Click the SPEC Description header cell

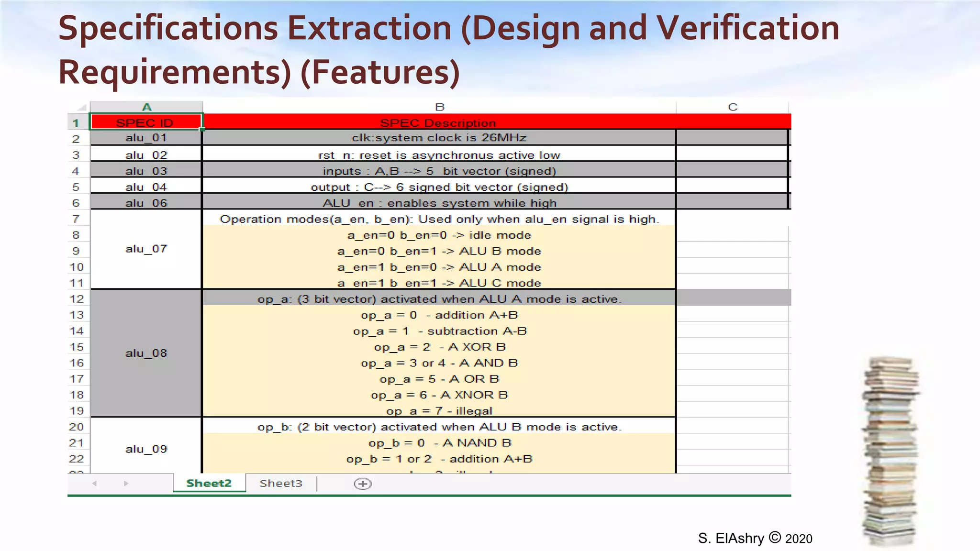[438, 123]
